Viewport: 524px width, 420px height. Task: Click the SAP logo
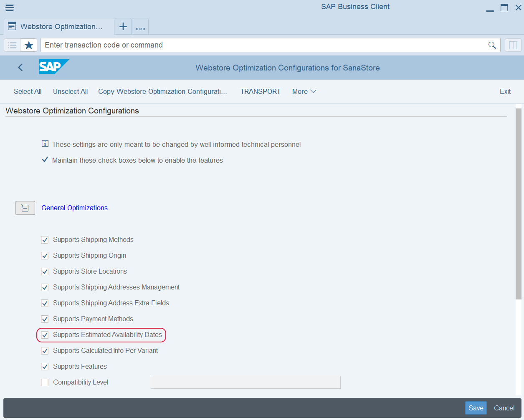click(x=53, y=67)
